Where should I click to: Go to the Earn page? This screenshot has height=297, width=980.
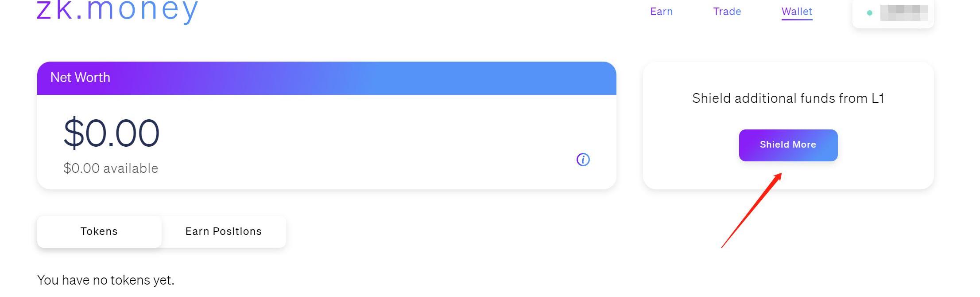click(x=661, y=12)
